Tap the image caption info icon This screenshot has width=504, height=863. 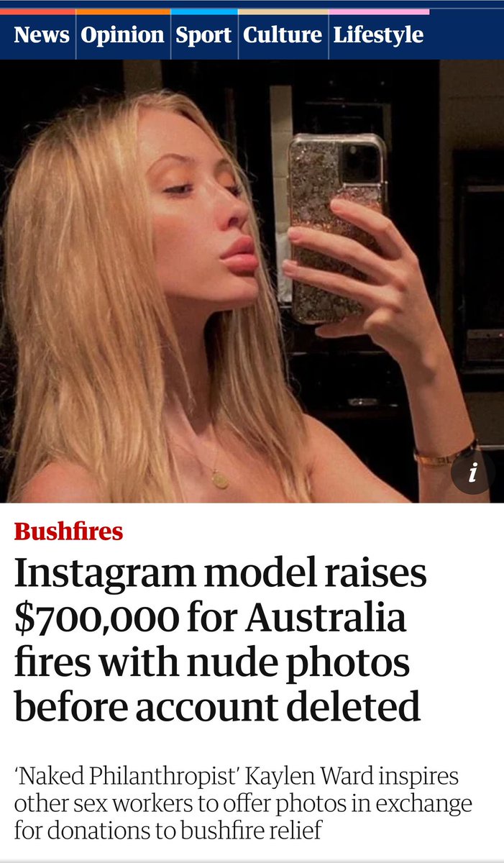tap(472, 472)
